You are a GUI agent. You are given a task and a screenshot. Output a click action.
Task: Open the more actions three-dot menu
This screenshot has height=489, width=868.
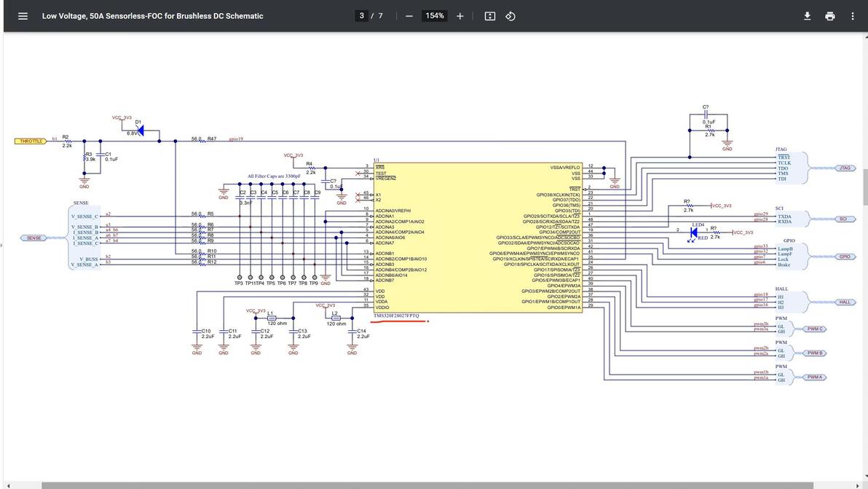pyautogui.click(x=853, y=16)
